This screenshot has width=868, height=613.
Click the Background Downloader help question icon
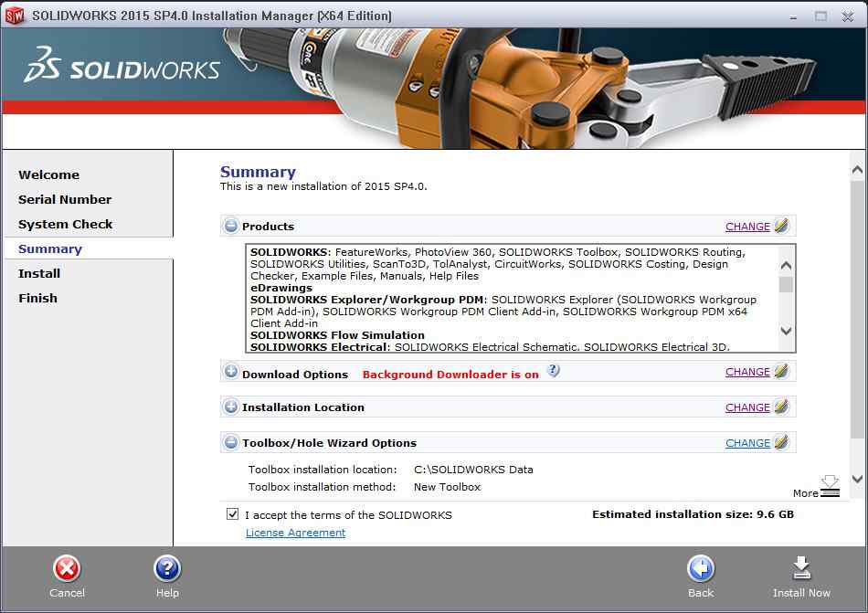click(x=553, y=371)
